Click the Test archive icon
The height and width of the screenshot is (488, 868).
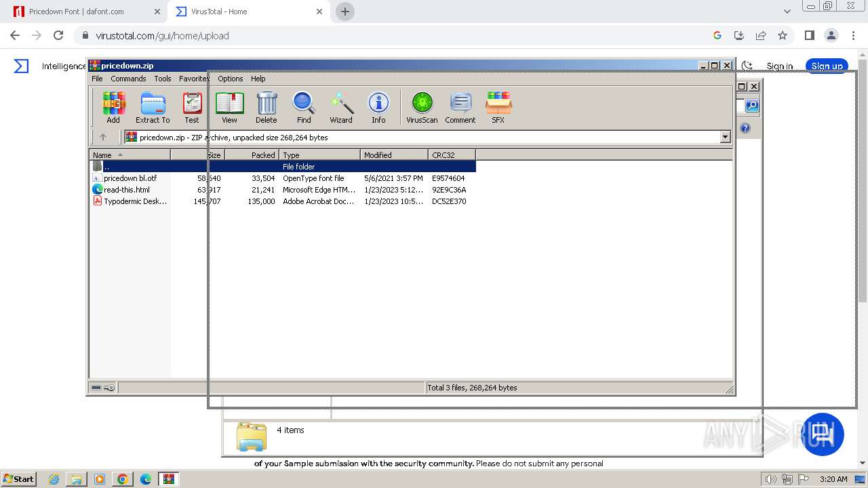tap(192, 108)
